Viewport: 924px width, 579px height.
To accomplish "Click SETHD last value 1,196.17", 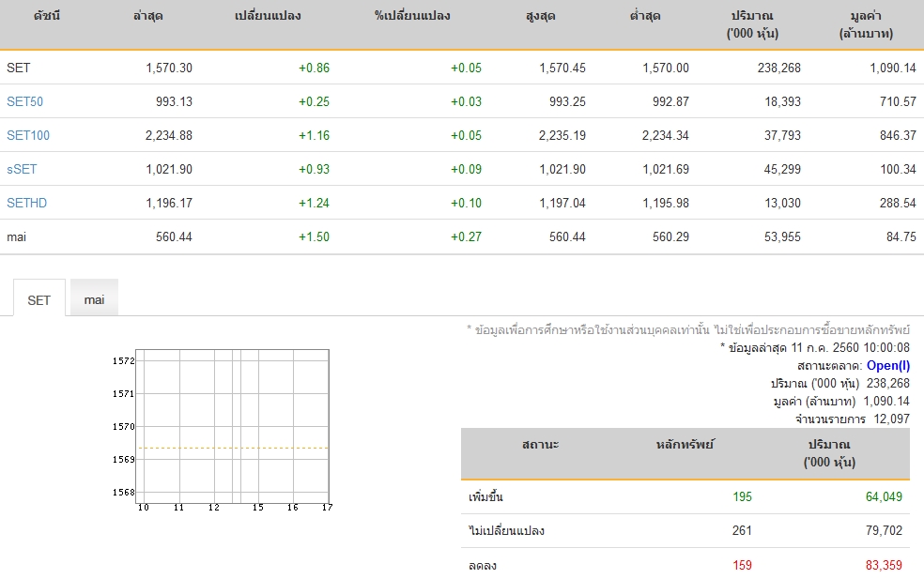I will click(x=169, y=204).
